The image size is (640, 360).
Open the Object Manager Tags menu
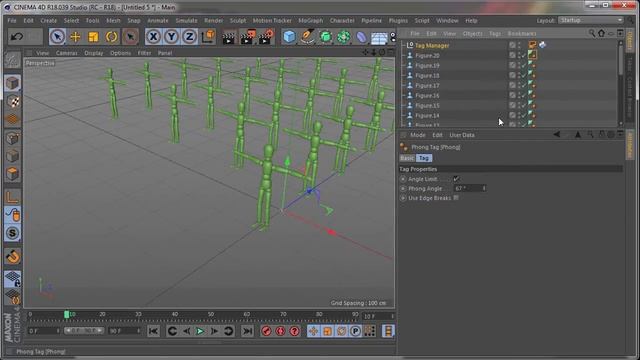point(495,33)
